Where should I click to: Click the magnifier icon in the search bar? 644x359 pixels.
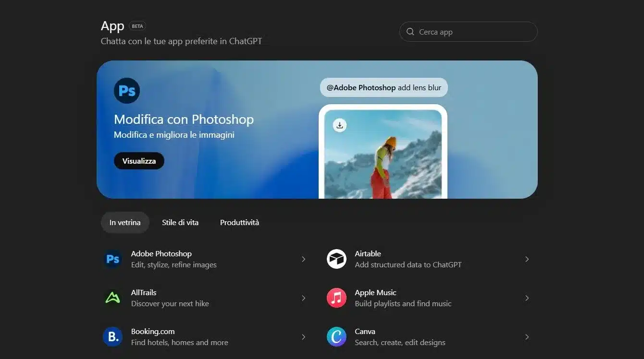click(x=410, y=31)
